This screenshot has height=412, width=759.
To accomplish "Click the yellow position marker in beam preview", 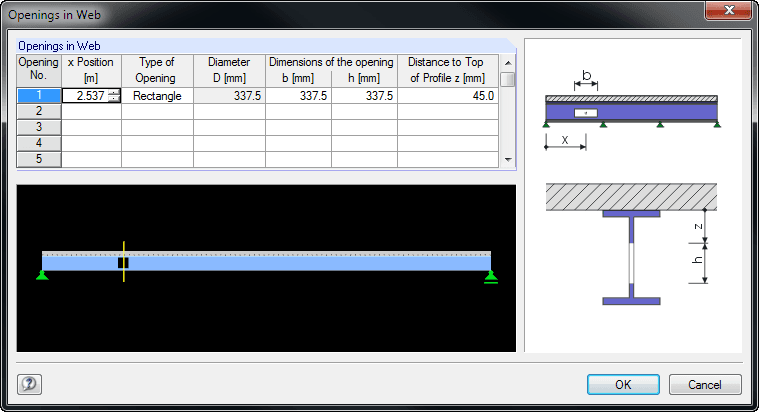I will (x=124, y=261).
